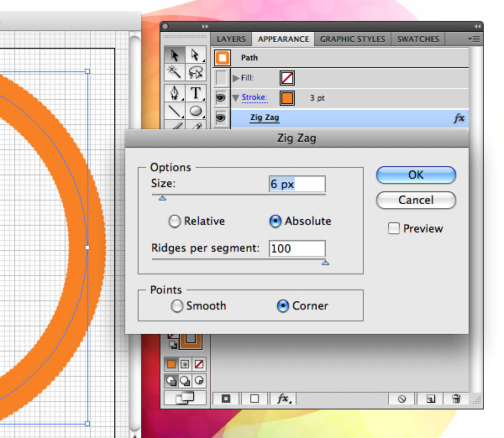The height and width of the screenshot is (438, 504).
Task: Click the Fill none color swatch
Action: 287,78
